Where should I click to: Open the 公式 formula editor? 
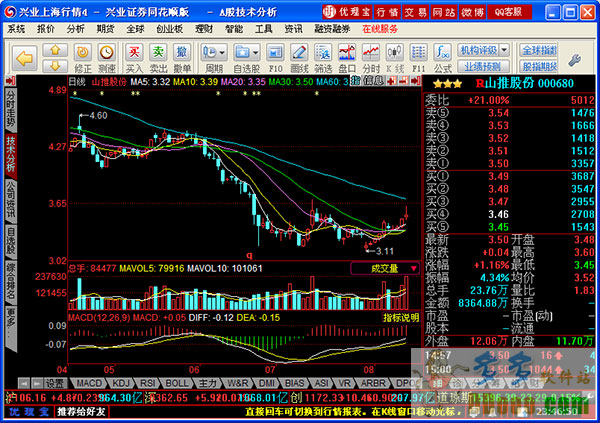click(x=442, y=58)
